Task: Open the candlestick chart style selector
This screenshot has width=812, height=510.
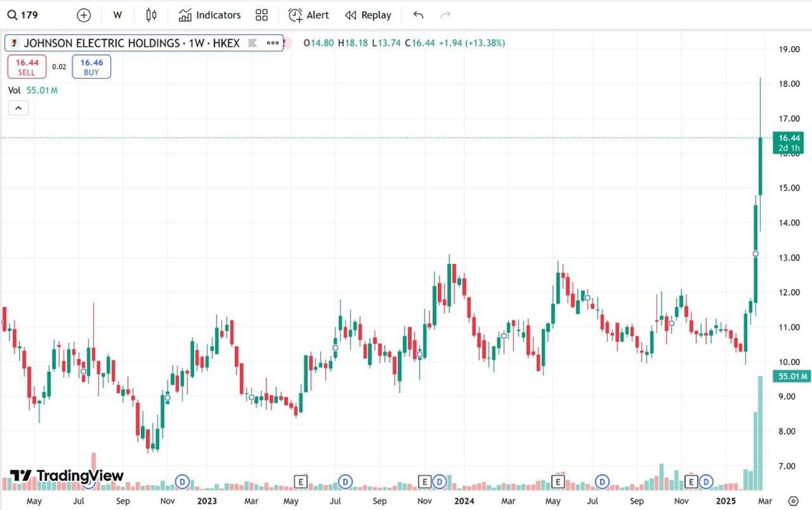Action: (151, 15)
